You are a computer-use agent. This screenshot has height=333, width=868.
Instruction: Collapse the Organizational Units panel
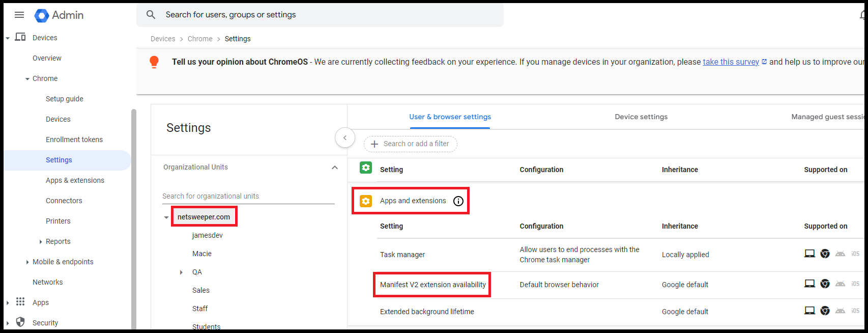pyautogui.click(x=334, y=168)
